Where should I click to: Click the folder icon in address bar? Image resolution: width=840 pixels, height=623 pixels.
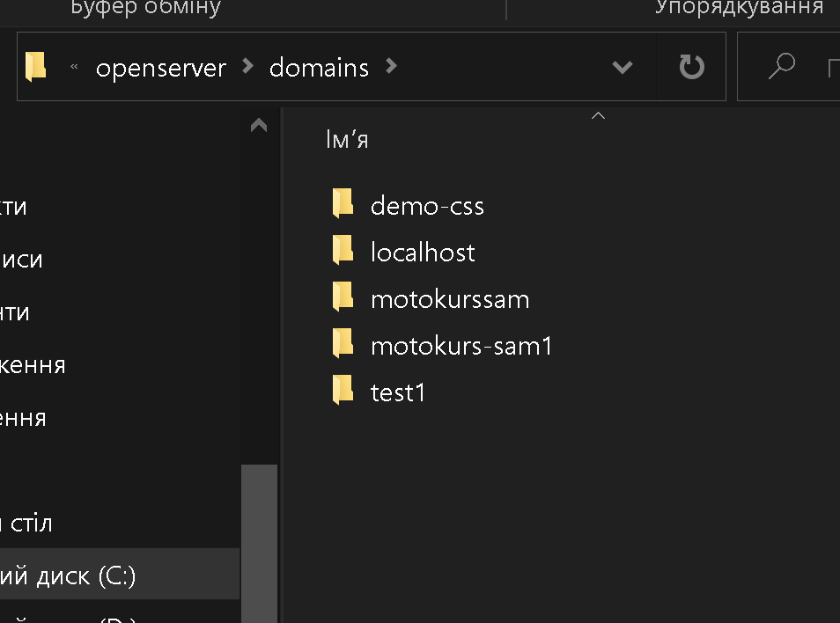tap(35, 67)
